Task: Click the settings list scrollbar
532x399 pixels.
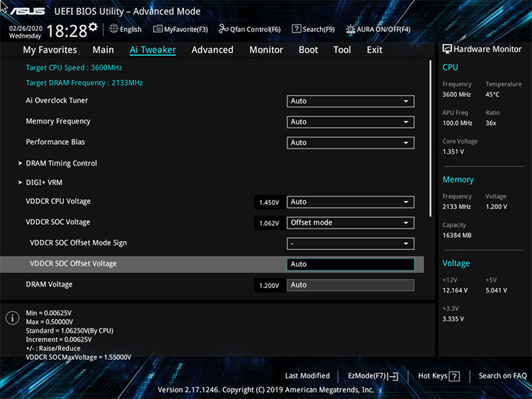Action: coord(431,138)
